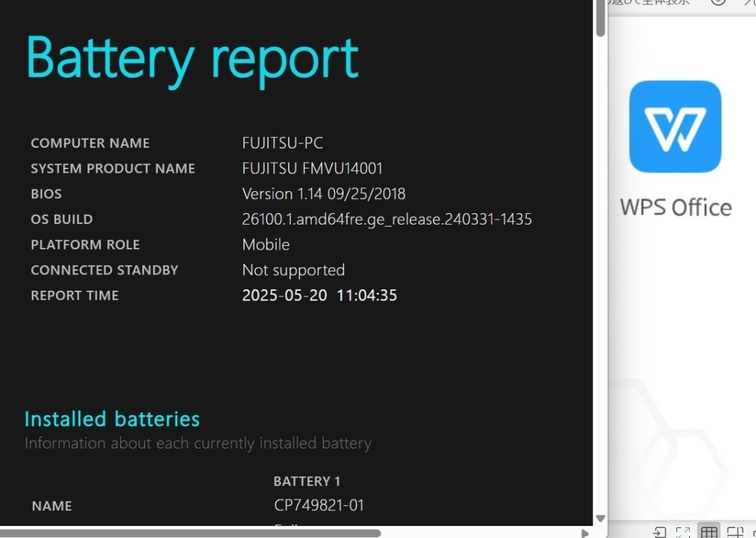
Task: Select the 'Version 1.14 09/25/2018' value
Action: pyautogui.click(x=324, y=194)
